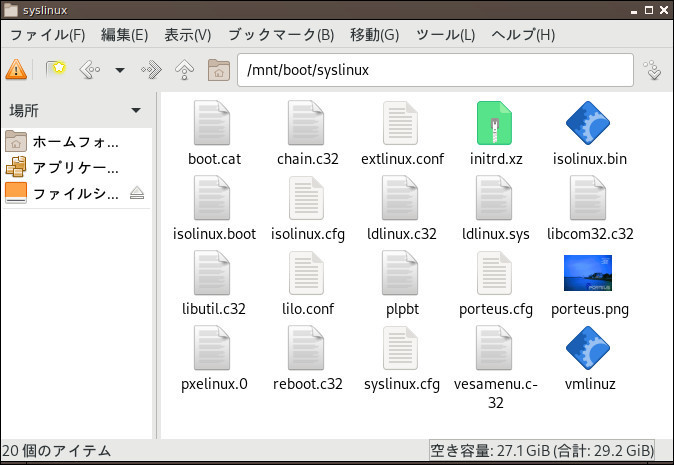This screenshot has width=674, height=465.
Task: Select the vmlinuz file icon
Action: click(x=588, y=347)
